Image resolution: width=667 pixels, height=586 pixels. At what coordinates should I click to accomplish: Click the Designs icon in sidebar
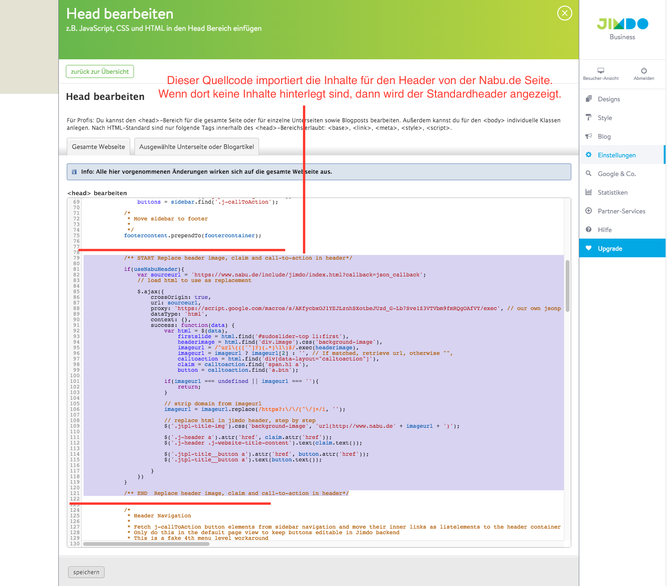[588, 99]
